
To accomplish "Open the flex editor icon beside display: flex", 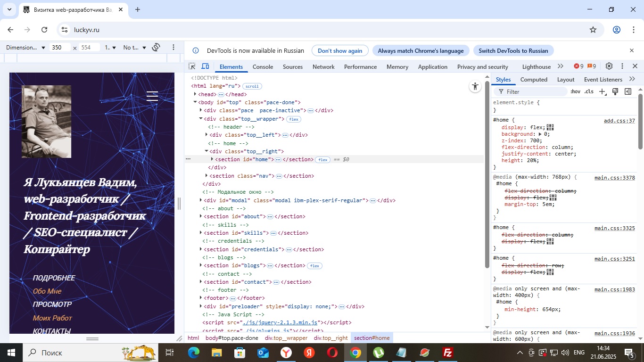I will [550, 127].
